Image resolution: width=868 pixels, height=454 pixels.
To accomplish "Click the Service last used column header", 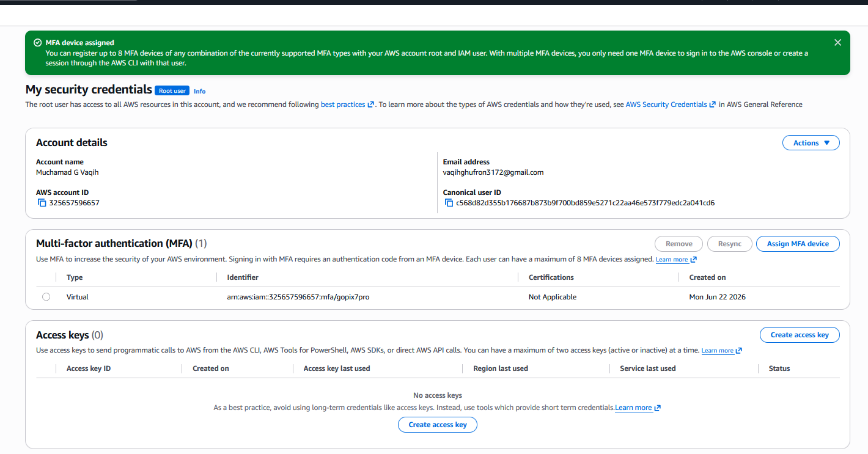I will tap(648, 368).
